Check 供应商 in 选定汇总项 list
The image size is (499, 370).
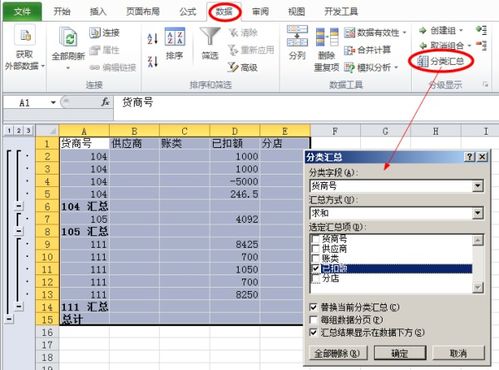[315, 249]
